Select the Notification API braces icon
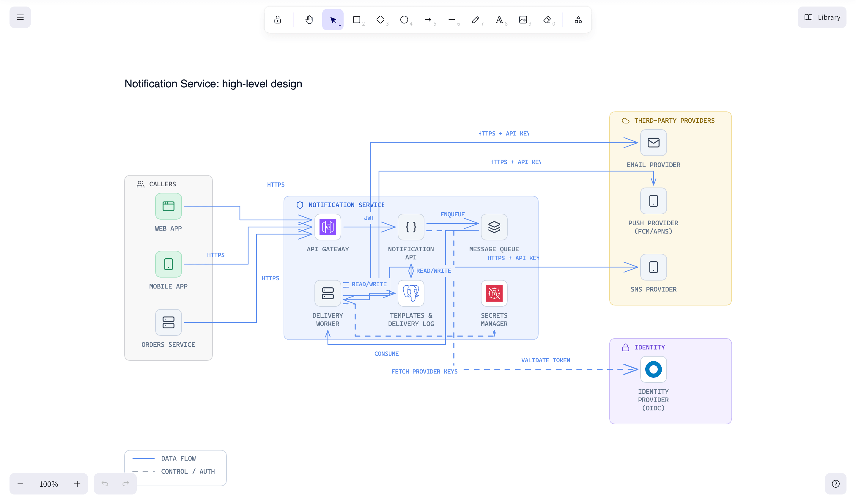Viewport: 856px width, 504px height. (411, 227)
